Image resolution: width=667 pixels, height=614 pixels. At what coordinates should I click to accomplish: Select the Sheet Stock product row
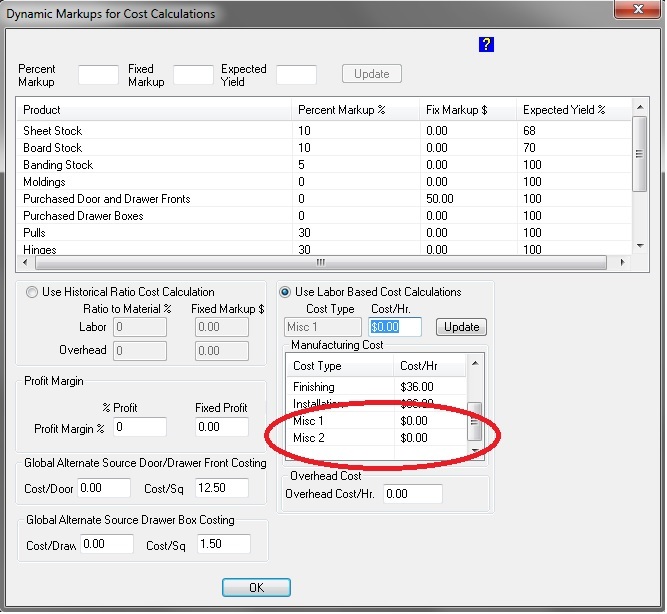53,131
